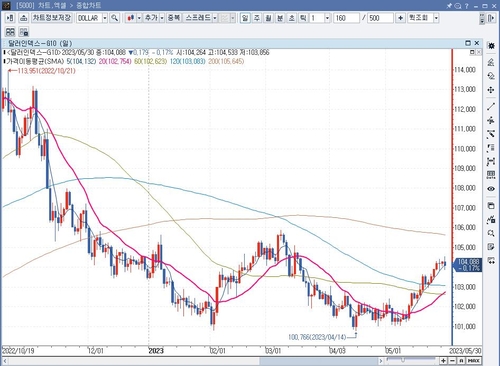Expand the chart type dropdown arrow
The width and height of the screenshot is (500, 366).
139,18
